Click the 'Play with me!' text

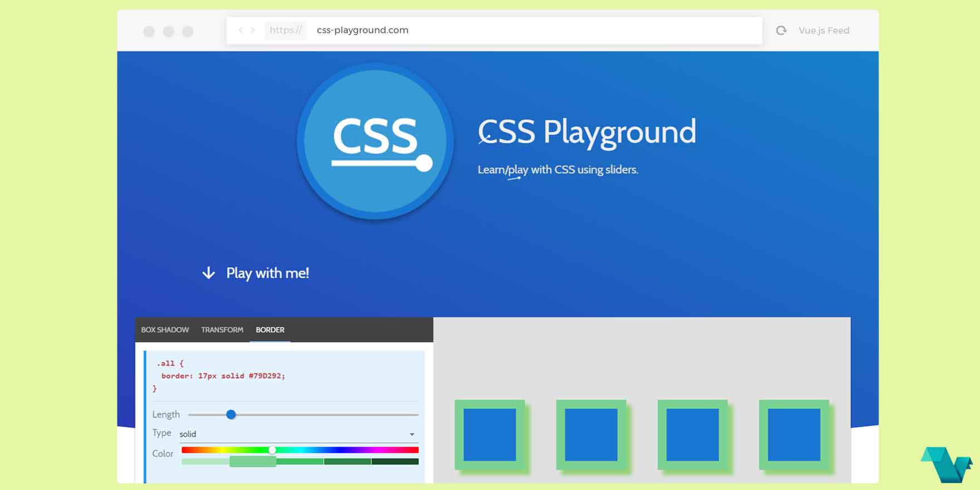point(267,273)
